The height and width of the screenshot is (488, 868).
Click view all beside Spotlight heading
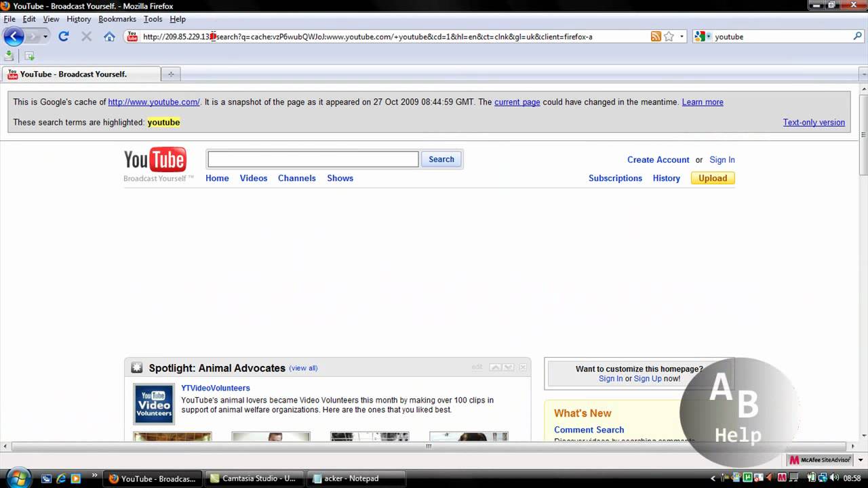(x=303, y=368)
